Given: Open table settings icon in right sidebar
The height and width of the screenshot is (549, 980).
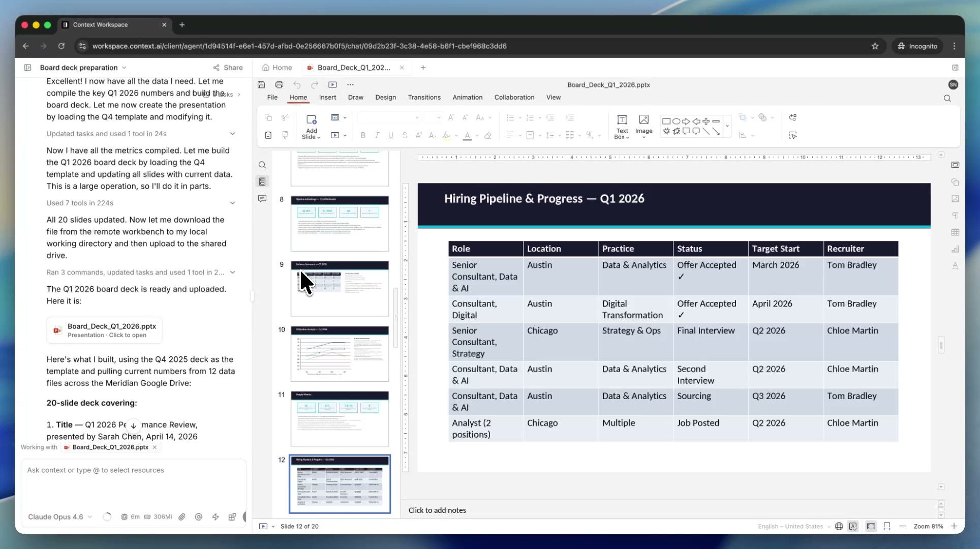Looking at the screenshot, I should click(955, 232).
